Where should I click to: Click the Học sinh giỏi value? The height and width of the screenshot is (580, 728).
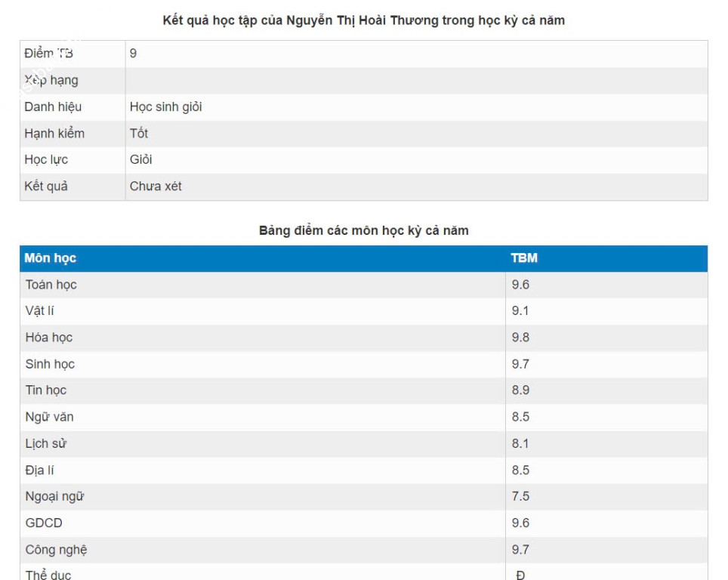click(165, 107)
